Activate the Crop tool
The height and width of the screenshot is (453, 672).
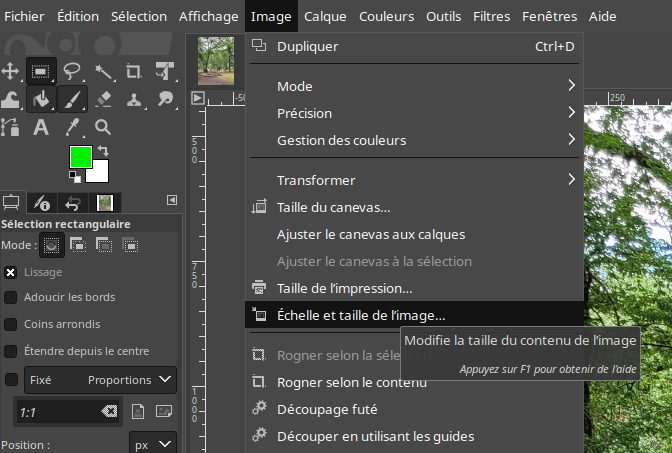133,71
